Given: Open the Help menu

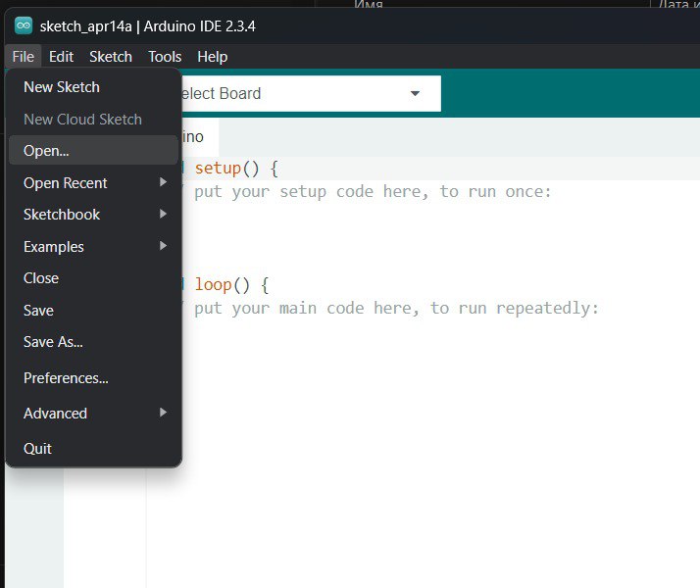Looking at the screenshot, I should point(213,57).
